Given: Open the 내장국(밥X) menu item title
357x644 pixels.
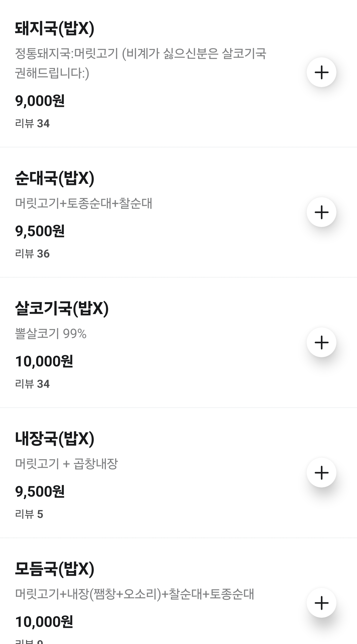Looking at the screenshot, I should click(55, 439).
